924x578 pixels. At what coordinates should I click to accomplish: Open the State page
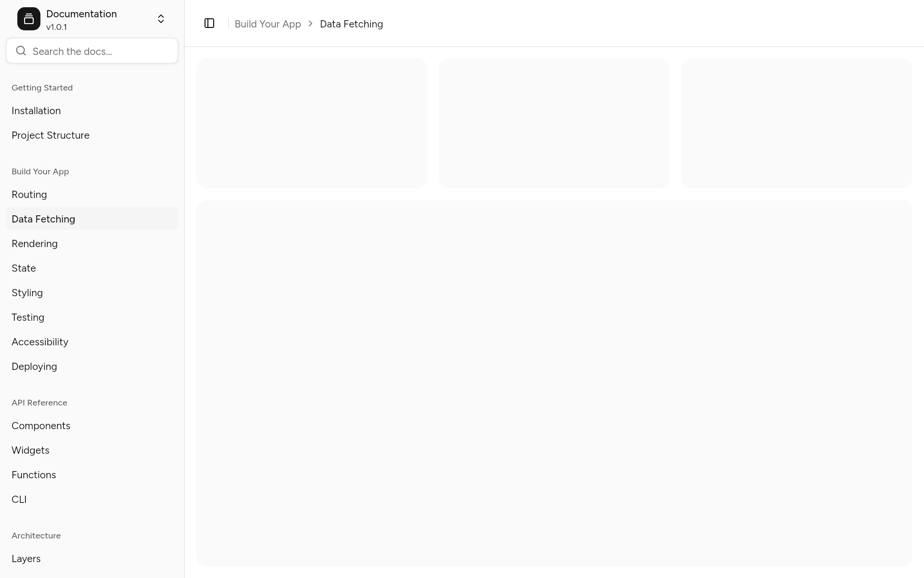pos(92,268)
